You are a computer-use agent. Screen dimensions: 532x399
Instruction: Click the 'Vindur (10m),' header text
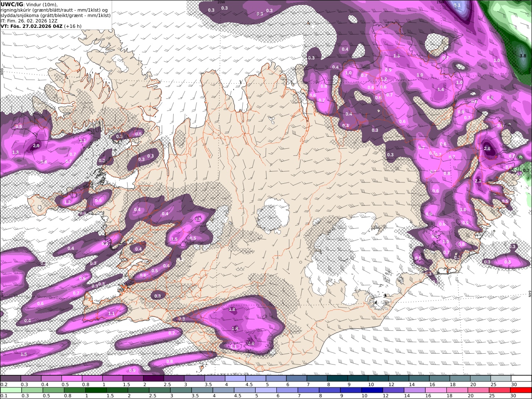pyautogui.click(x=42, y=5)
